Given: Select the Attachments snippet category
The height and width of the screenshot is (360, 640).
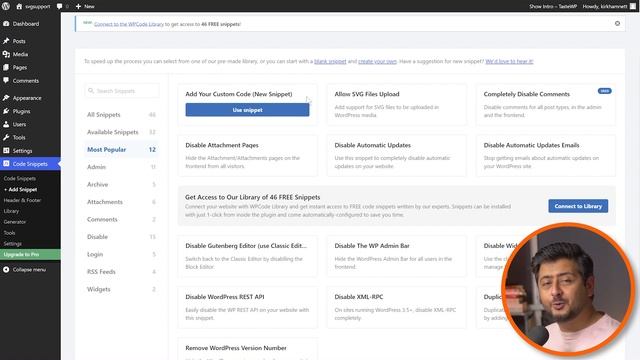Looking at the screenshot, I should [121, 202].
